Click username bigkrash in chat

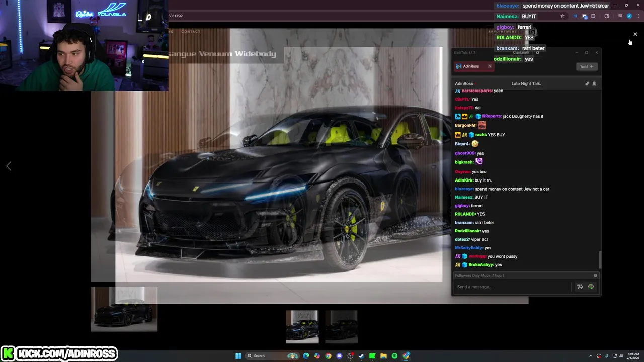click(x=464, y=162)
